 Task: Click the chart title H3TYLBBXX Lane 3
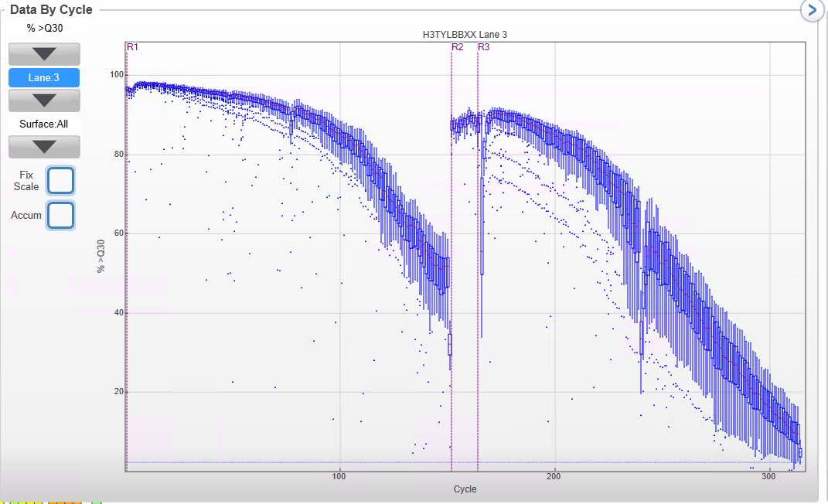(465, 34)
